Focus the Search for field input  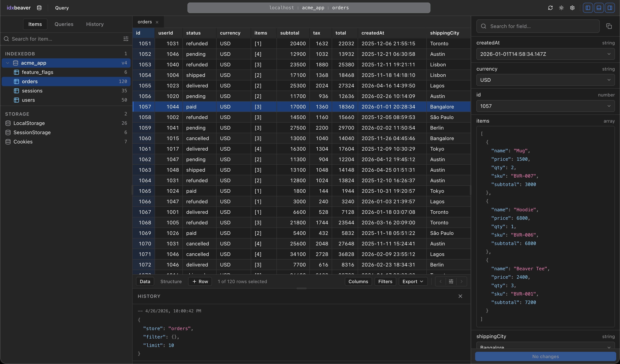(x=538, y=26)
